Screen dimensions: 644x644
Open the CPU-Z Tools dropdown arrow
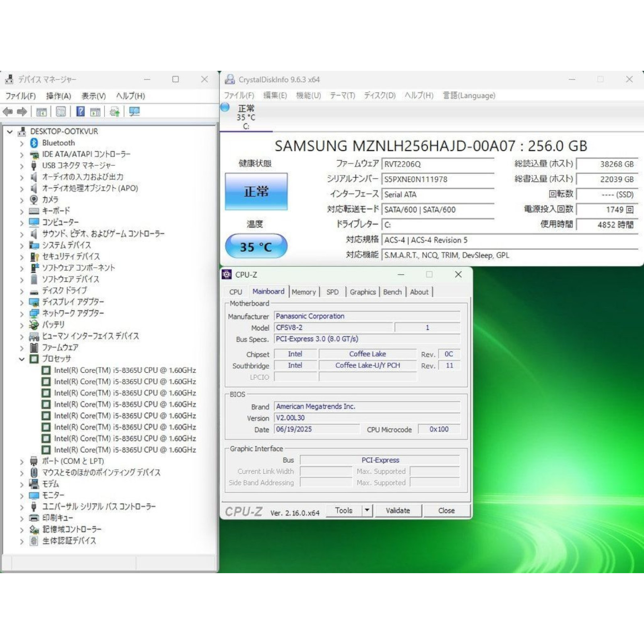[x=367, y=510]
